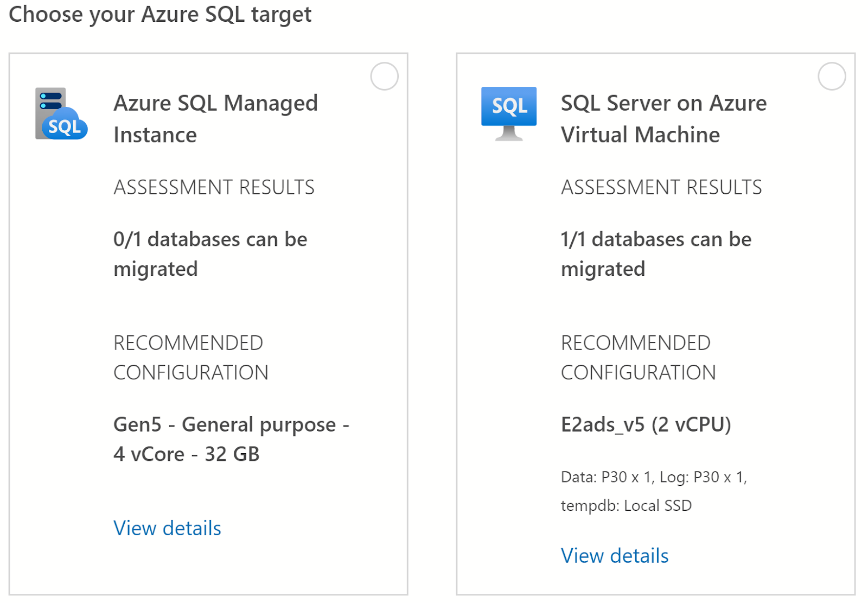The height and width of the screenshot is (603, 868).
Task: Select the SQL Server on Azure VM radio button
Action: click(832, 77)
